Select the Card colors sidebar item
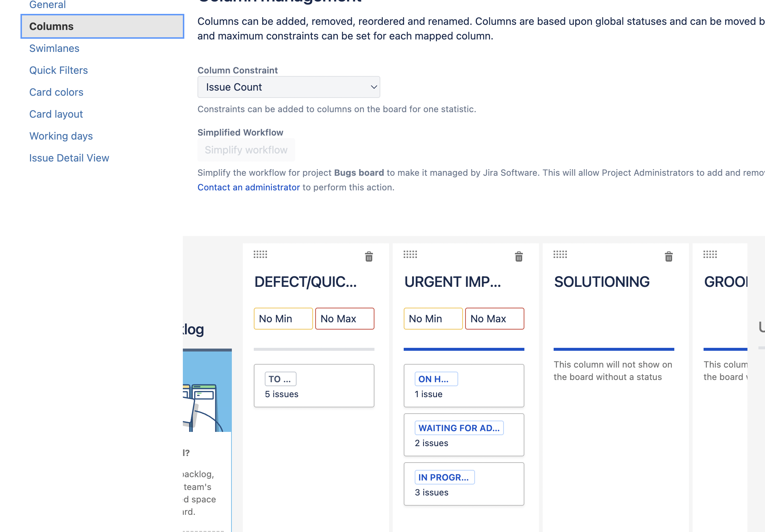This screenshot has height=532, width=765. [x=56, y=92]
